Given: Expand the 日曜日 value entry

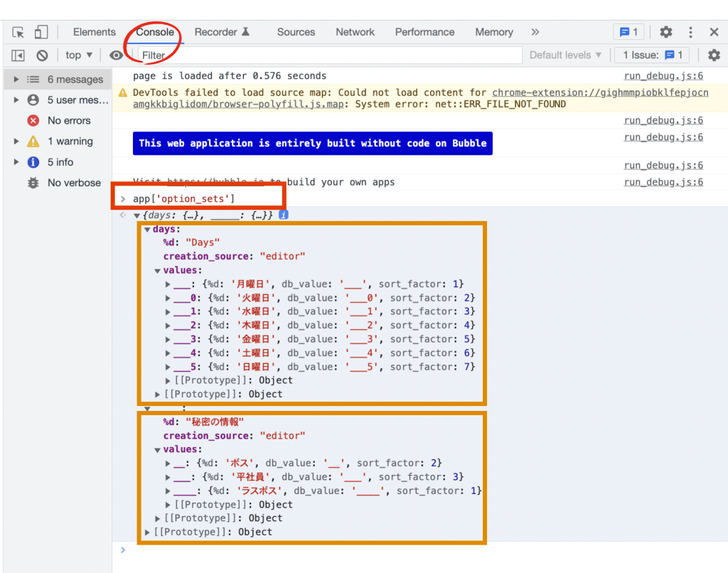Looking at the screenshot, I should tap(168, 368).
